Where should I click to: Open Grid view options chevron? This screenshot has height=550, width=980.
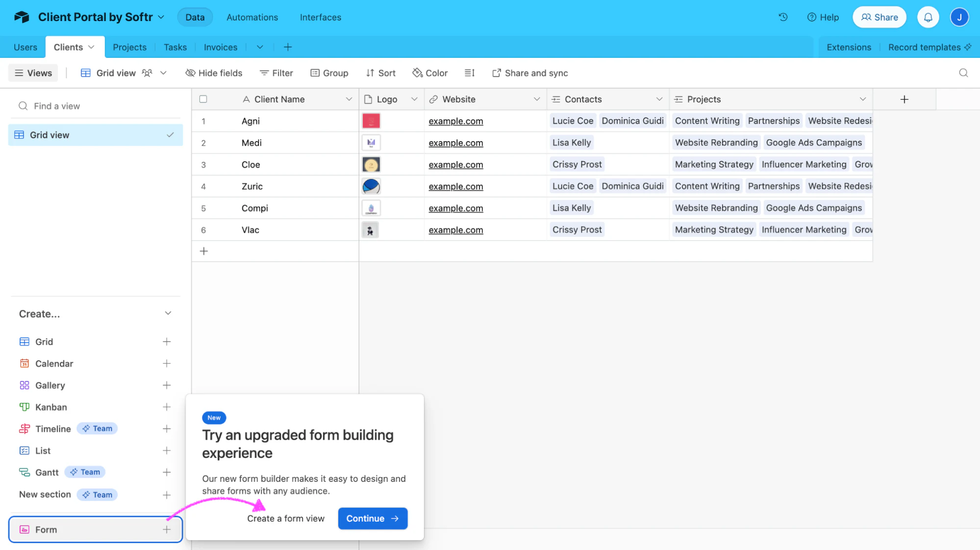[x=164, y=73]
